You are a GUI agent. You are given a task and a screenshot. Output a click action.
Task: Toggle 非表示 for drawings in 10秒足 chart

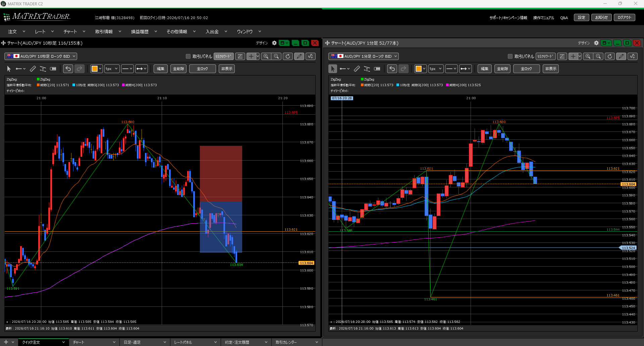click(227, 69)
